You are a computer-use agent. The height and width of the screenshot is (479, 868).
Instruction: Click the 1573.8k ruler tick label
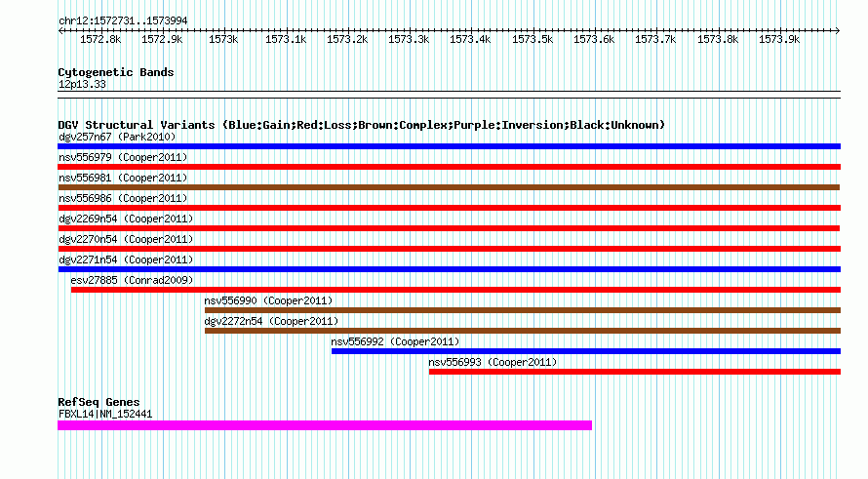click(718, 39)
